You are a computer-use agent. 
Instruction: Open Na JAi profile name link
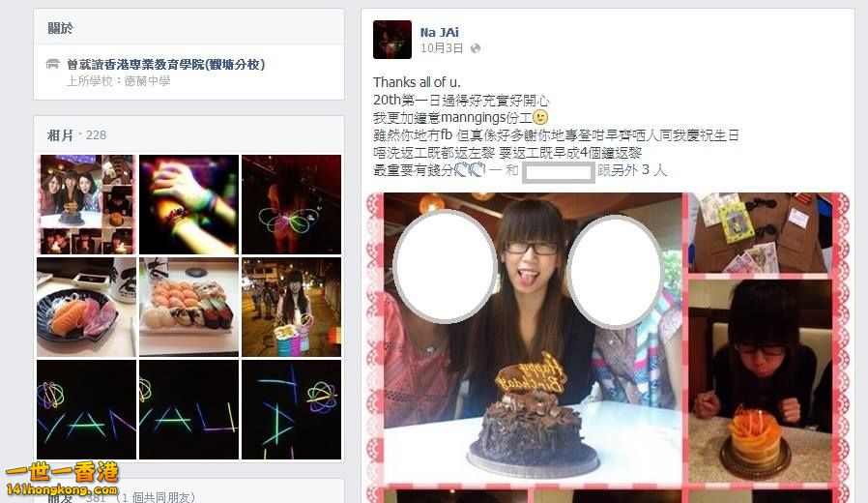point(439,32)
